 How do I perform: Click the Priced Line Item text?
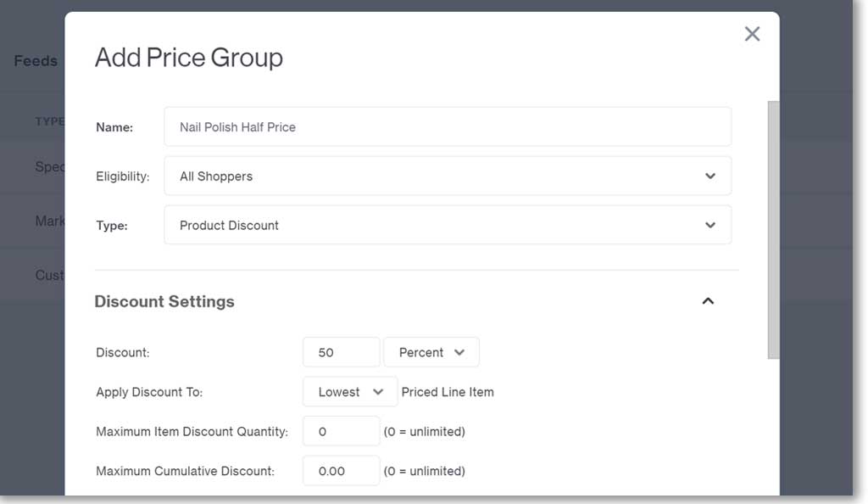click(448, 392)
